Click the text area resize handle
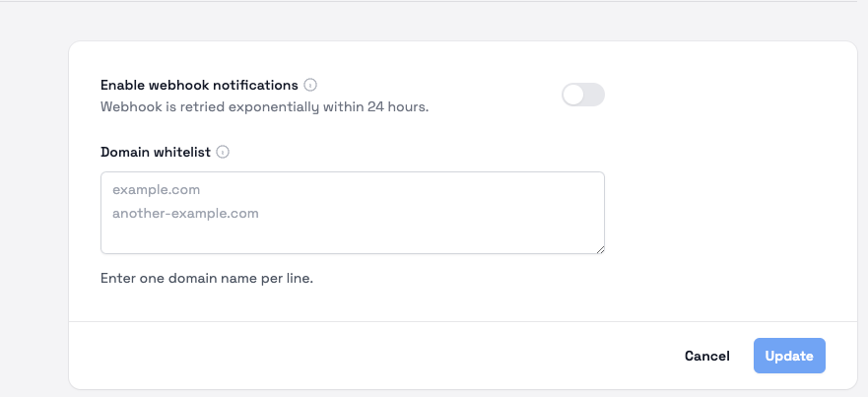 598,248
